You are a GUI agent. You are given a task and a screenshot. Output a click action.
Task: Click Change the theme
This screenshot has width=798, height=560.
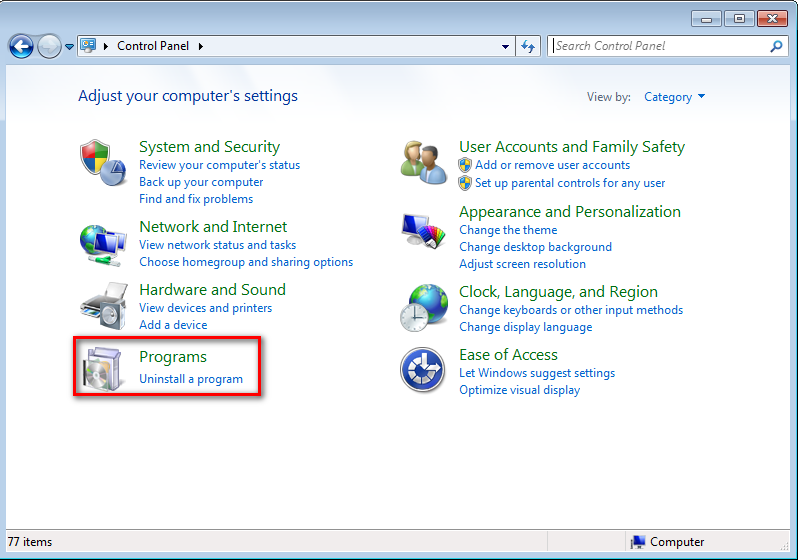pyautogui.click(x=508, y=230)
